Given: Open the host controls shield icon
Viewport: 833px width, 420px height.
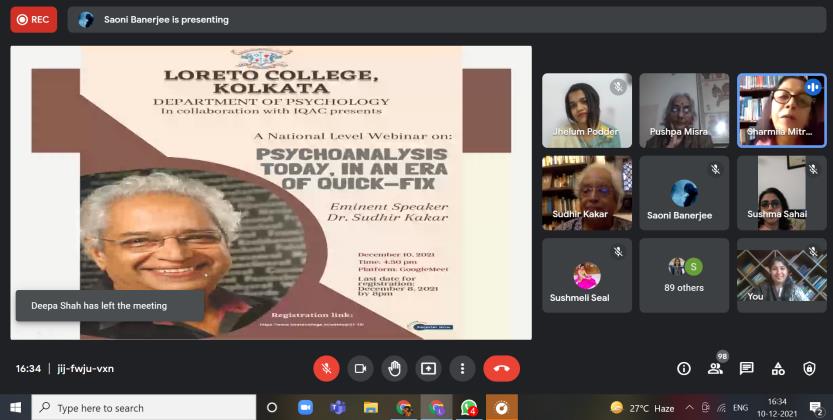Looking at the screenshot, I should 810,368.
